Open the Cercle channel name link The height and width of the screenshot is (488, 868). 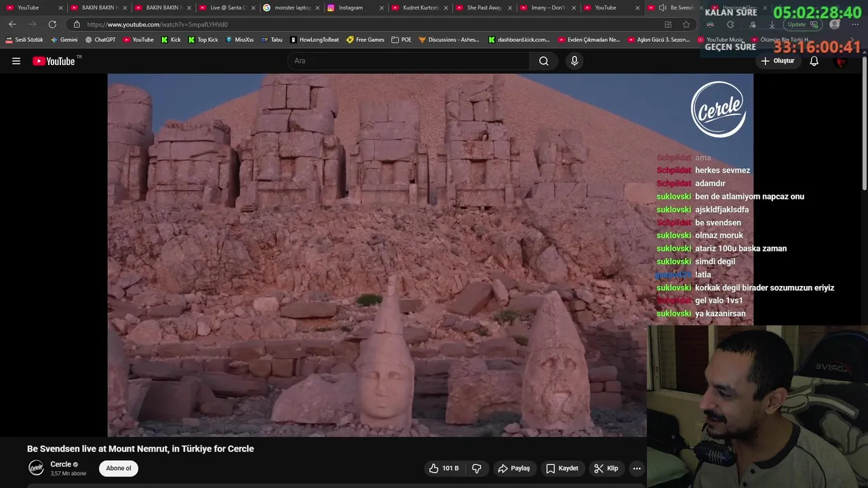point(61,464)
